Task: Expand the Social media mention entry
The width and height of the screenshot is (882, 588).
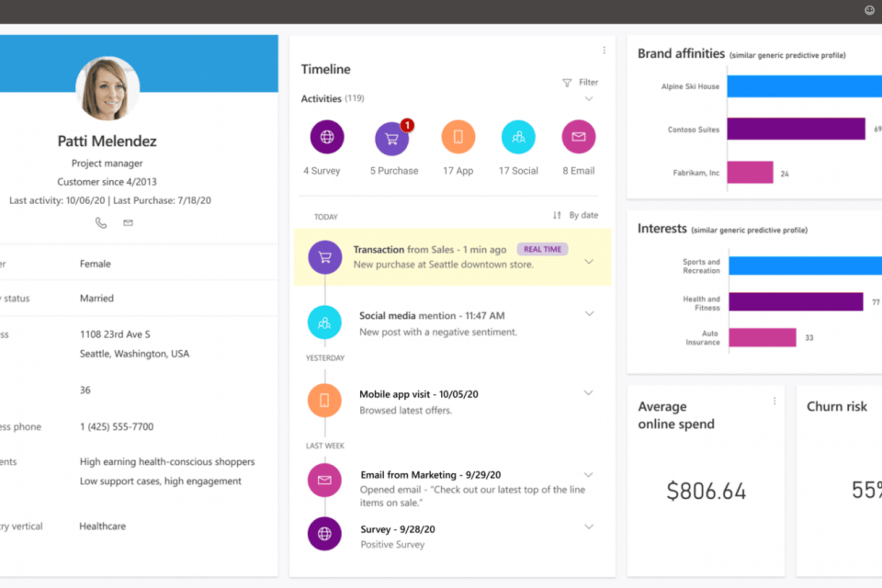Action: [x=589, y=314]
